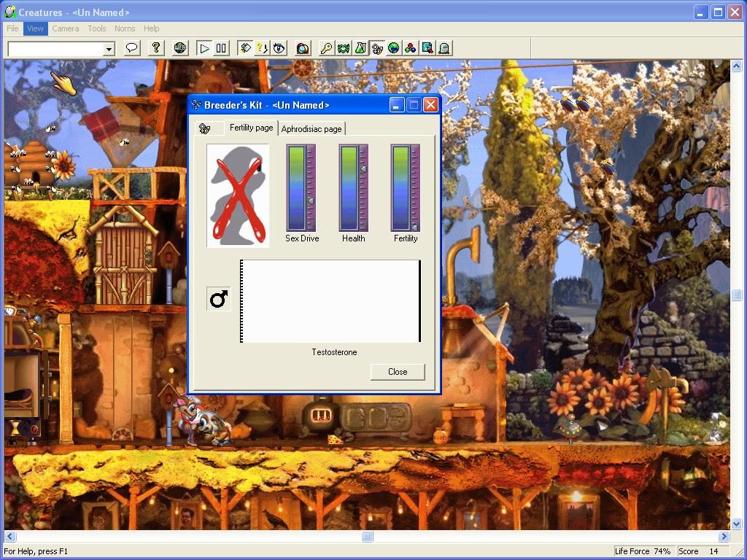Open the Tools menu
747x560 pixels.
97,28
